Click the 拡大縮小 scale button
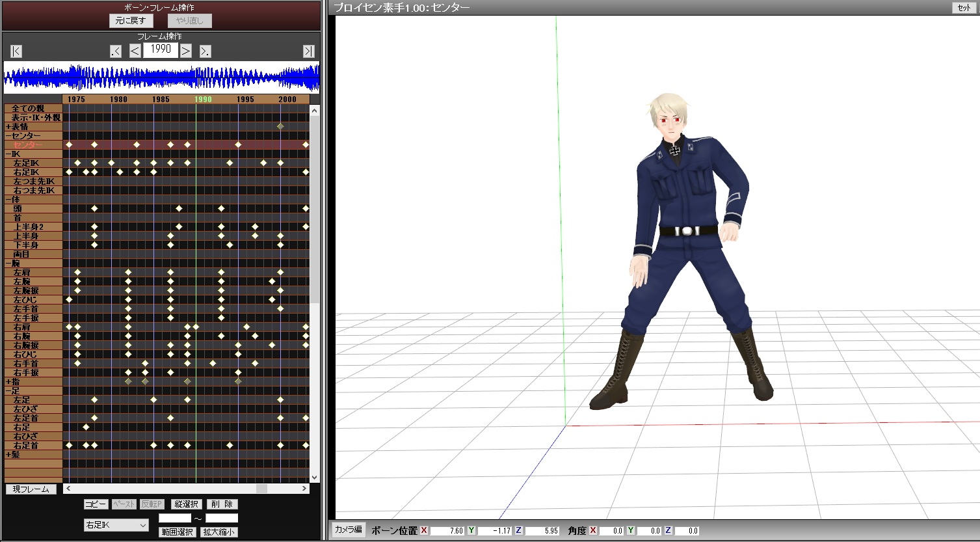This screenshot has height=542, width=980. [219, 532]
